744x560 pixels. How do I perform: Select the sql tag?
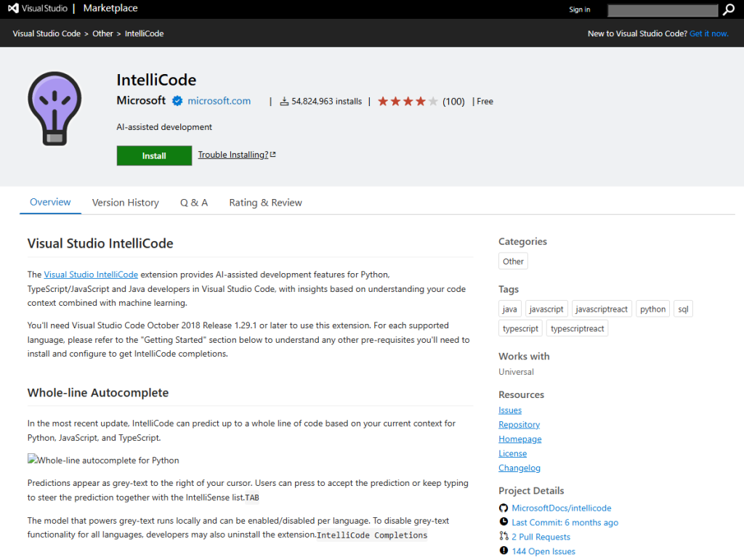(x=683, y=309)
